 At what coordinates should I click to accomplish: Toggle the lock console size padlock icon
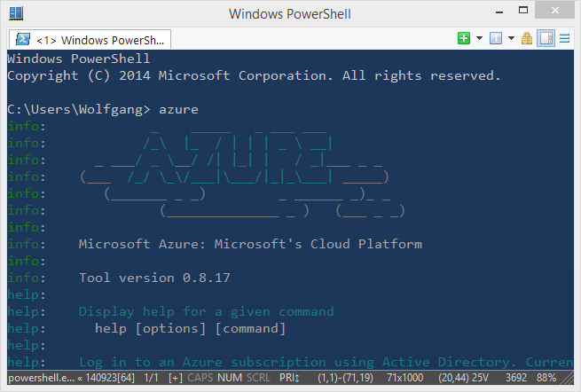(x=527, y=38)
